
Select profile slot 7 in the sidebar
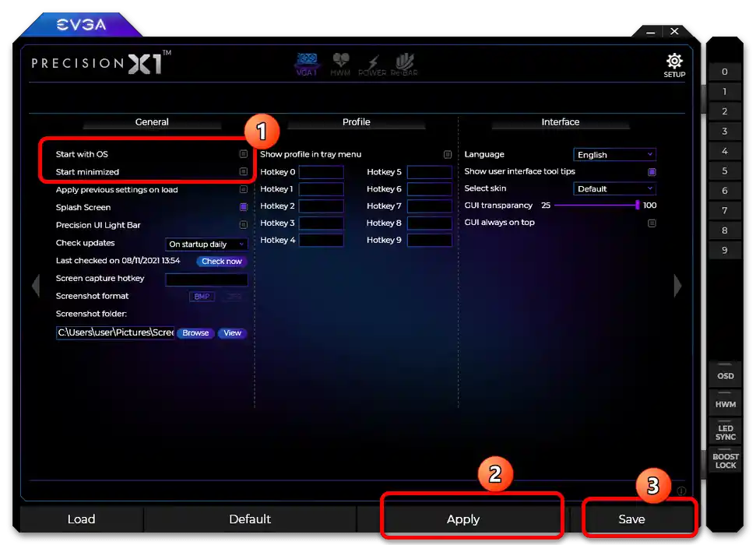pos(724,210)
